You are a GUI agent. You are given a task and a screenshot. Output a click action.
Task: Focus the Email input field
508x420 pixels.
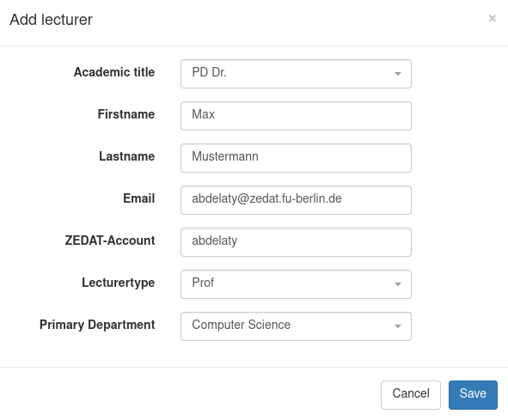click(296, 200)
